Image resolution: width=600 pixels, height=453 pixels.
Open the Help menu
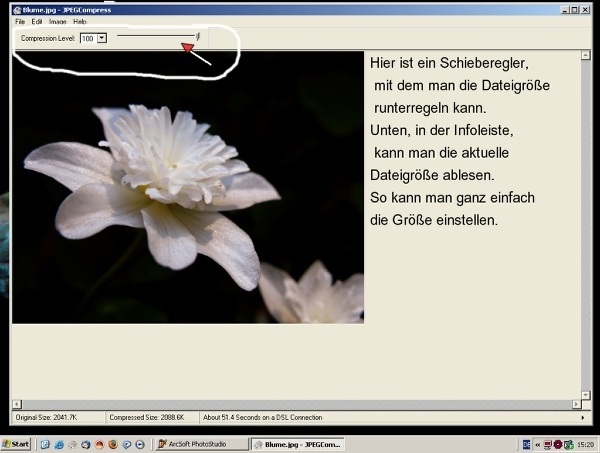coord(80,21)
